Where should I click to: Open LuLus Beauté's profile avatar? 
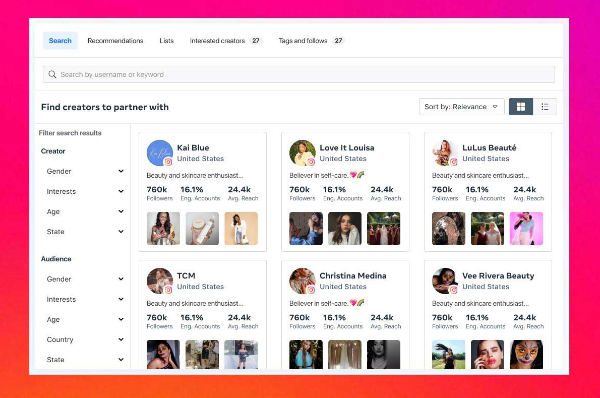(x=445, y=153)
